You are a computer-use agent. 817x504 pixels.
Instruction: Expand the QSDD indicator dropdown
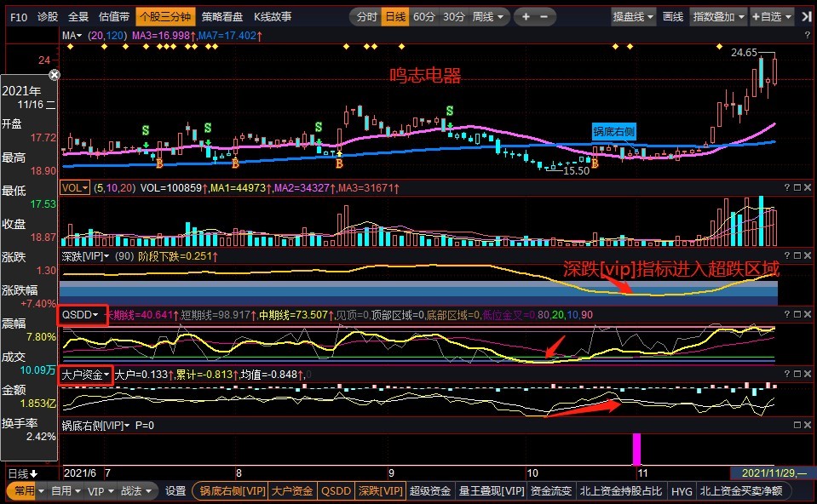point(83,315)
